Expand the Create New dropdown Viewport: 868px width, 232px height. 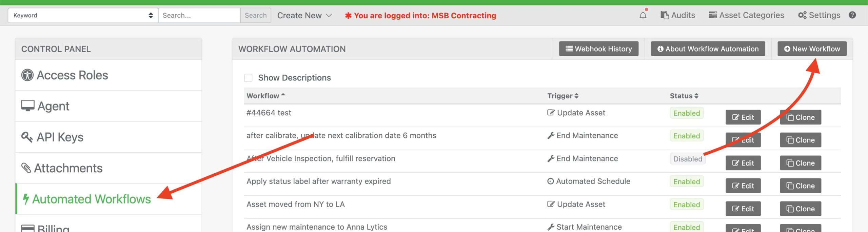point(304,15)
